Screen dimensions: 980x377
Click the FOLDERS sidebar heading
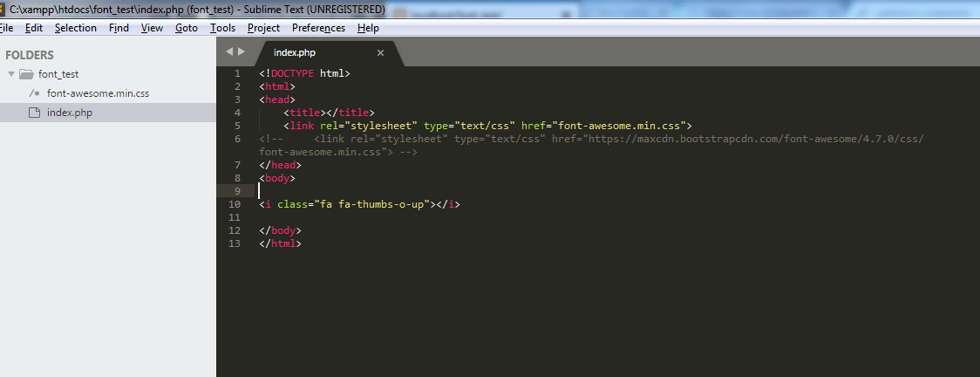click(x=30, y=55)
